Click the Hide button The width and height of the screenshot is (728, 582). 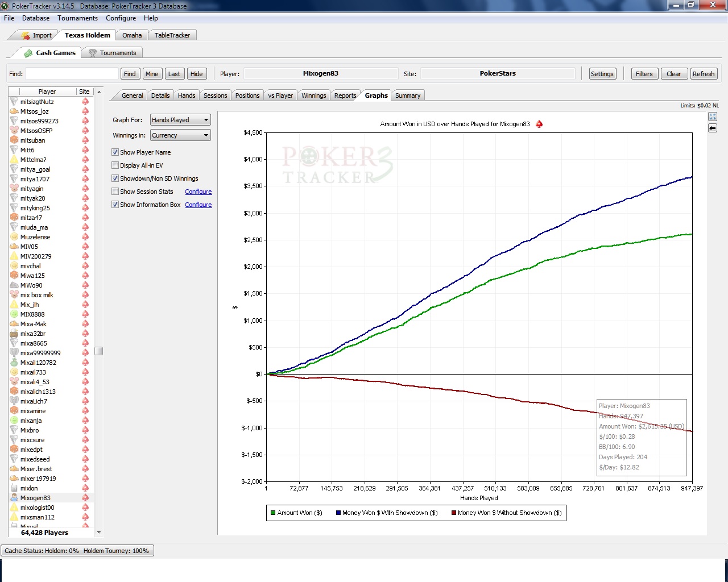click(196, 74)
